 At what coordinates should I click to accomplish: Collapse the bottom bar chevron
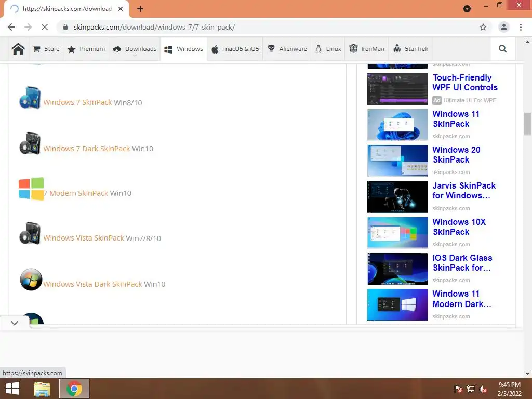[15, 323]
